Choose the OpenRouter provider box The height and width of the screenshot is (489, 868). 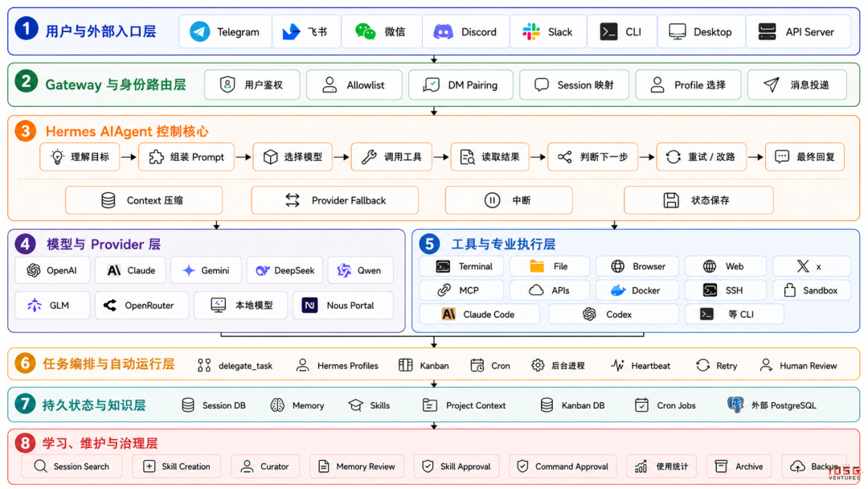[x=141, y=305]
